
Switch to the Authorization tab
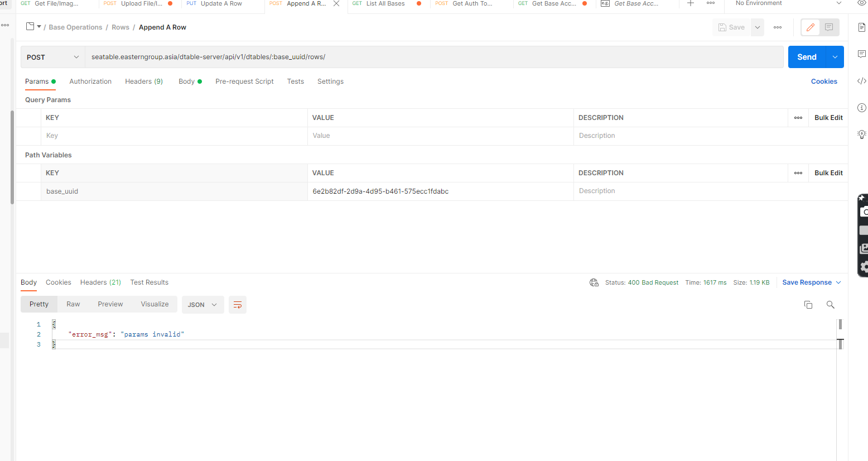click(x=90, y=81)
